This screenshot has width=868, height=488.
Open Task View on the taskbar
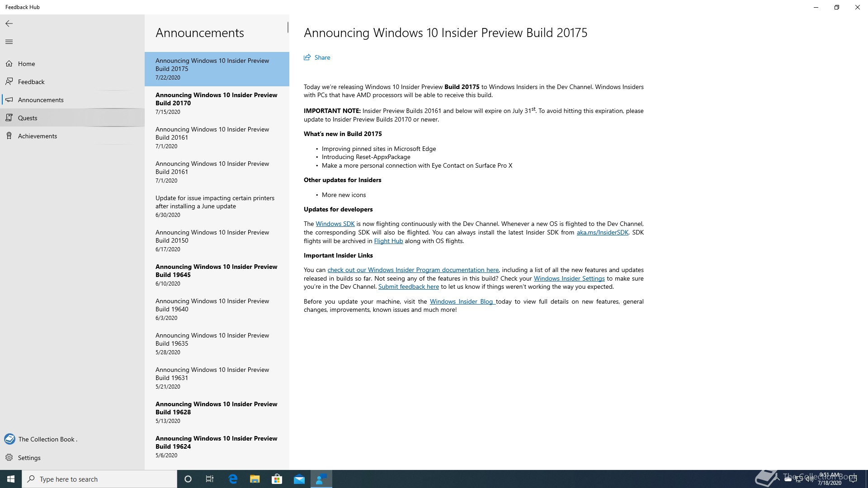210,479
